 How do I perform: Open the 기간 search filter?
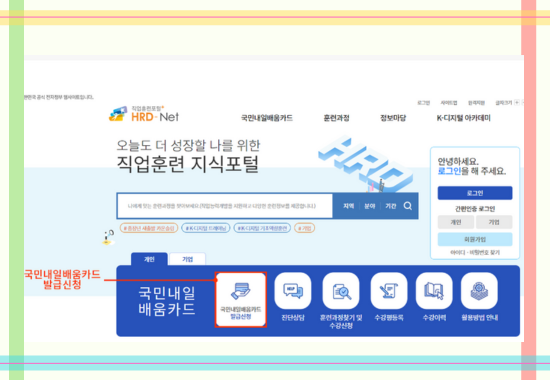point(391,206)
